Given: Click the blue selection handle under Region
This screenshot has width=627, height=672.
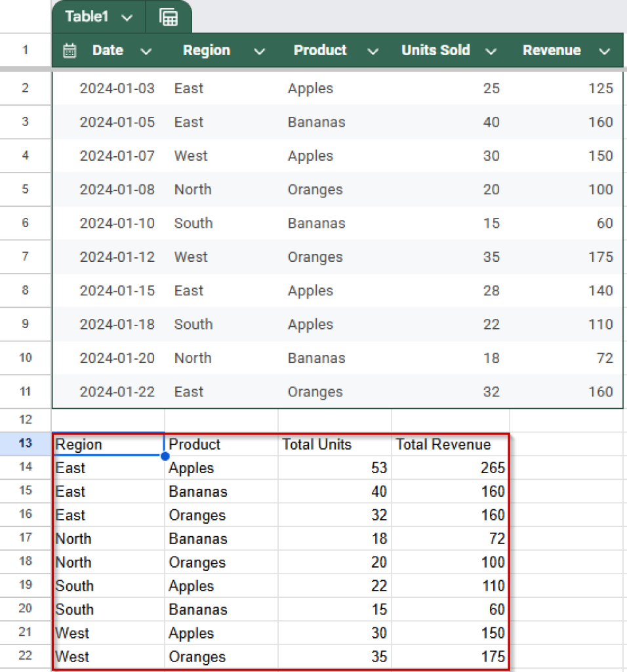Looking at the screenshot, I should tap(165, 455).
